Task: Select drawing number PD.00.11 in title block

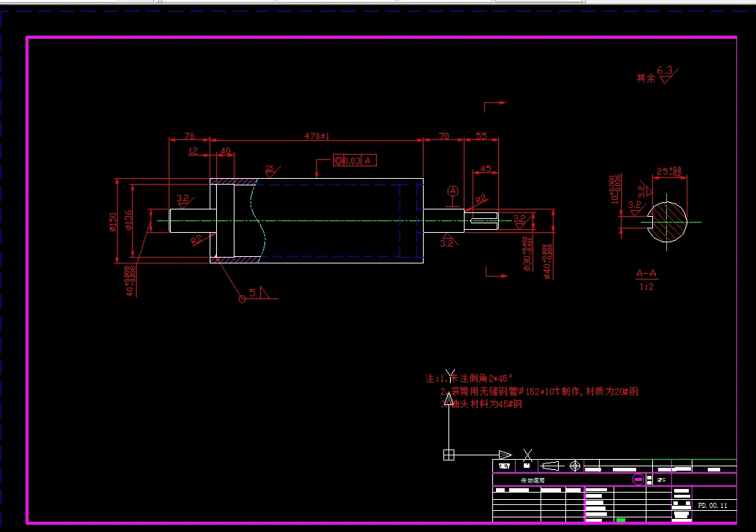Action: click(x=713, y=506)
